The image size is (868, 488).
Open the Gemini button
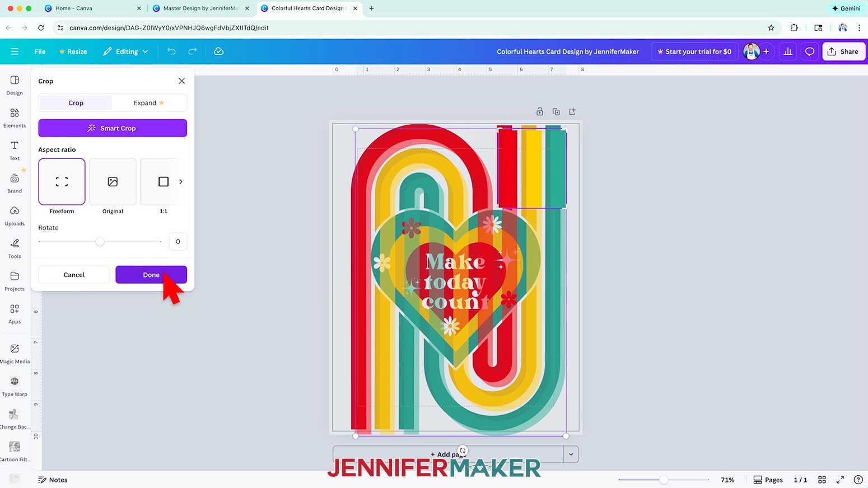(x=846, y=8)
